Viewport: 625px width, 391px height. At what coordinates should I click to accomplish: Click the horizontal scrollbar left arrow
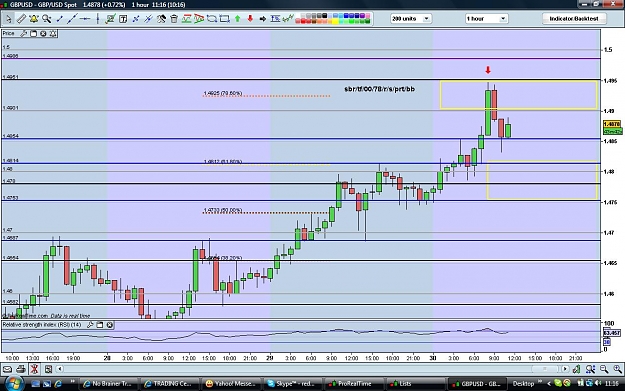coord(59,369)
